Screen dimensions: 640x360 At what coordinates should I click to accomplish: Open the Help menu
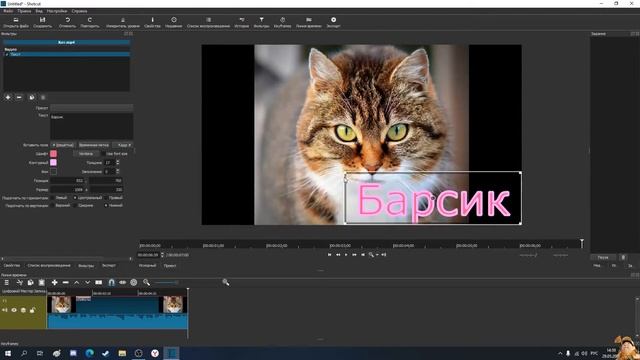point(79,11)
